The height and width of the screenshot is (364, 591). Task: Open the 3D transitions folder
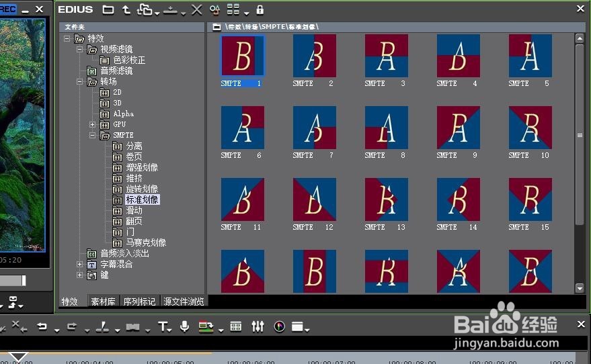tap(117, 103)
